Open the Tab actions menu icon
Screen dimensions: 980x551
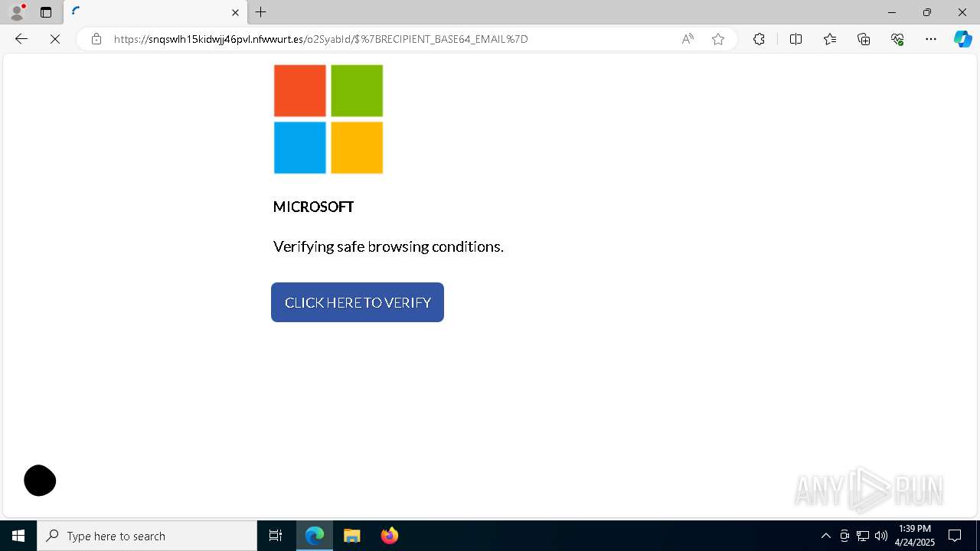[46, 12]
